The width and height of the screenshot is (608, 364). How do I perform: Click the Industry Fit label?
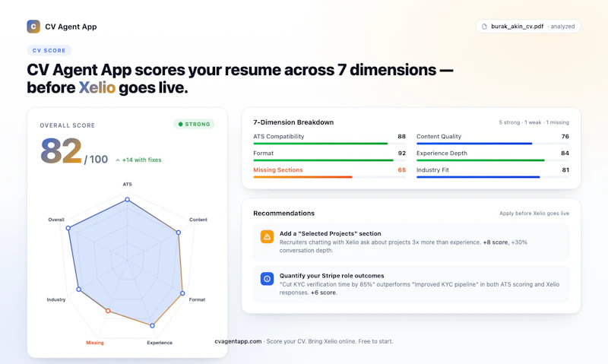432,169
